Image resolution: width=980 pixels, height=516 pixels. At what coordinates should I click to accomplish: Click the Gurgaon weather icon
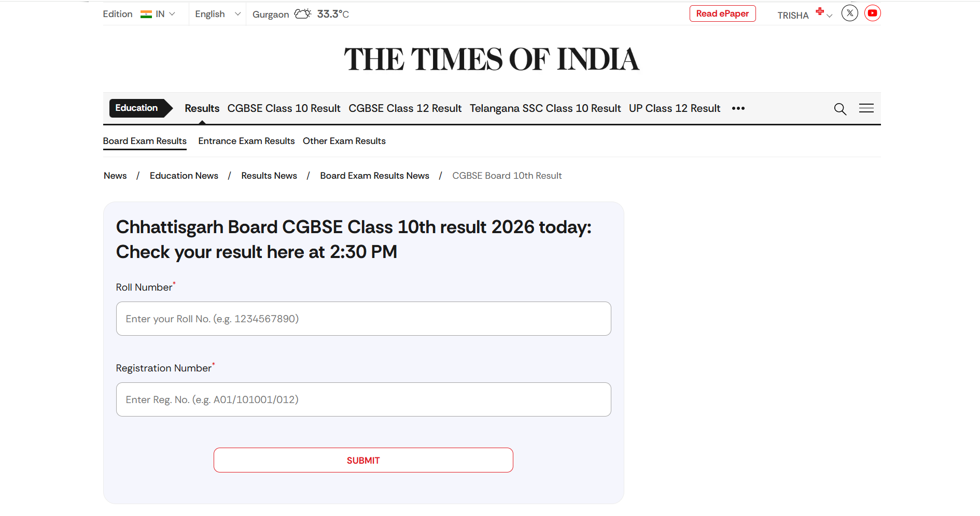click(x=303, y=14)
